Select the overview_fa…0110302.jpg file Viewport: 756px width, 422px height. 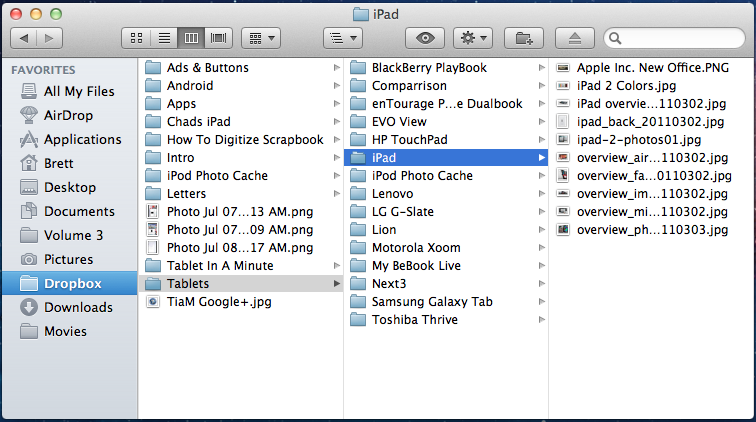[x=651, y=176]
